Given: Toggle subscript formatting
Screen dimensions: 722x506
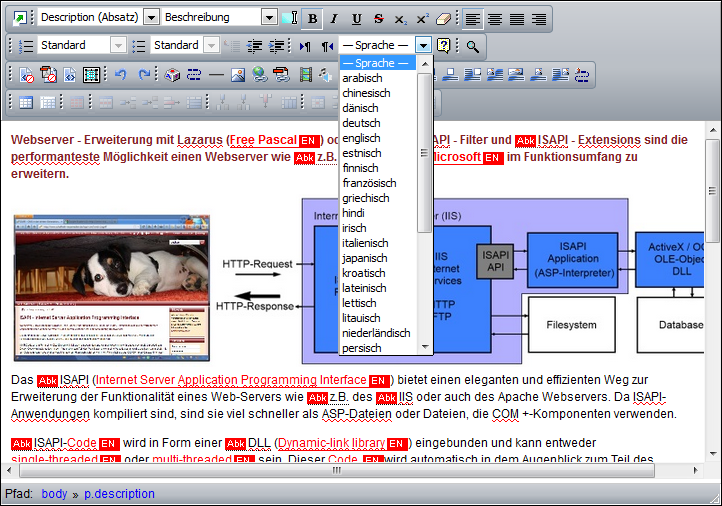Looking at the screenshot, I should click(400, 18).
